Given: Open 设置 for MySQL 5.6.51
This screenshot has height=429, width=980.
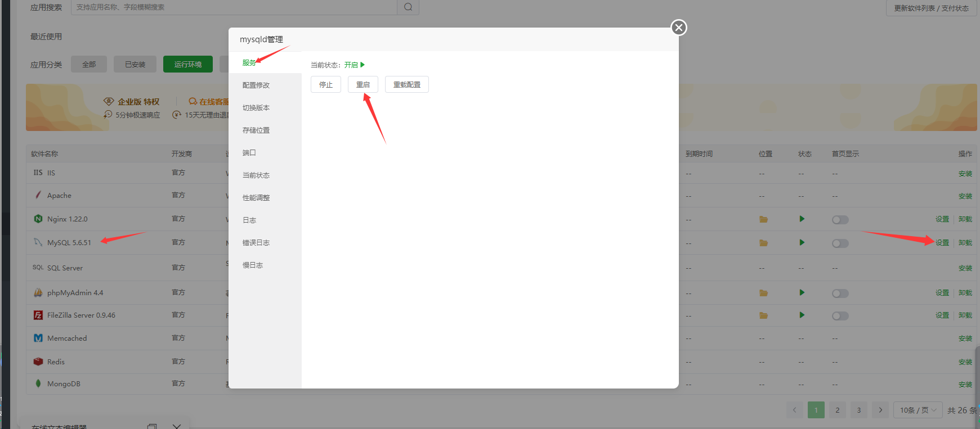Looking at the screenshot, I should pyautogui.click(x=942, y=243).
